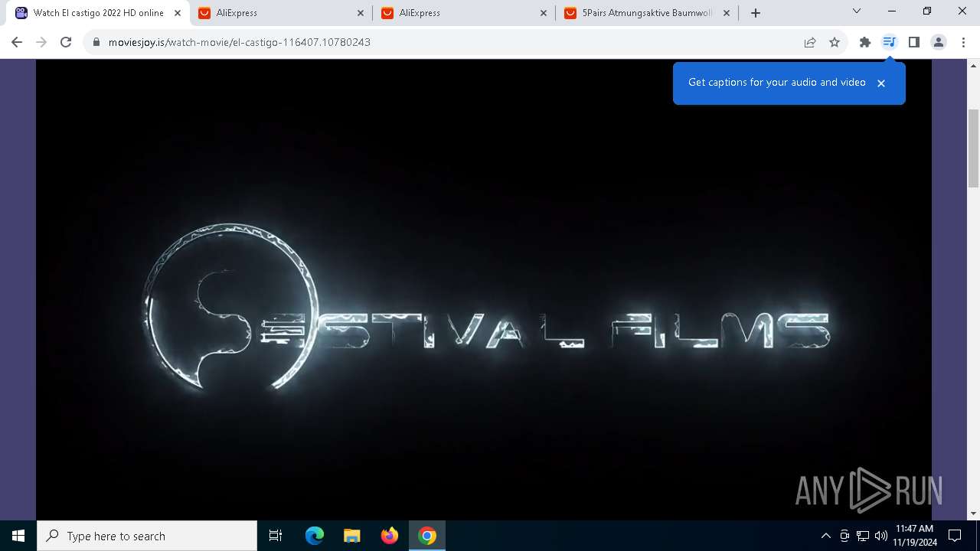Close the first AliExpress tab
Screen dimensions: 980x551
coord(361,13)
